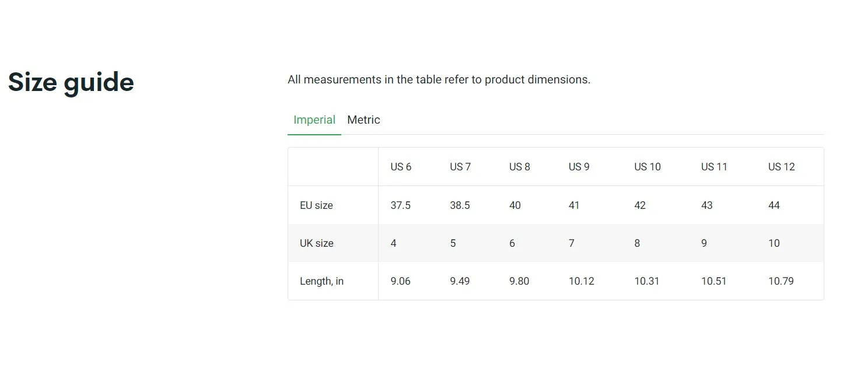Click the US 7 column header
The image size is (868, 378).
[x=460, y=167]
